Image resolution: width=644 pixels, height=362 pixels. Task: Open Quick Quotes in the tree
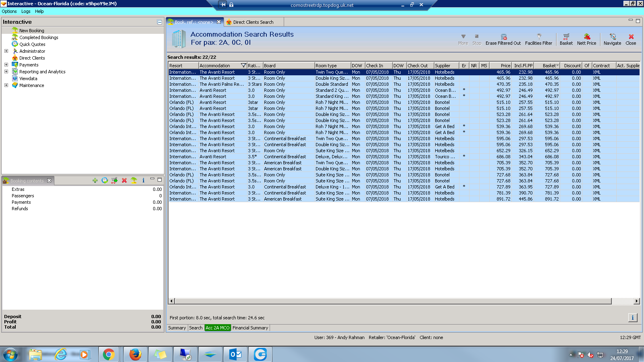click(32, 44)
